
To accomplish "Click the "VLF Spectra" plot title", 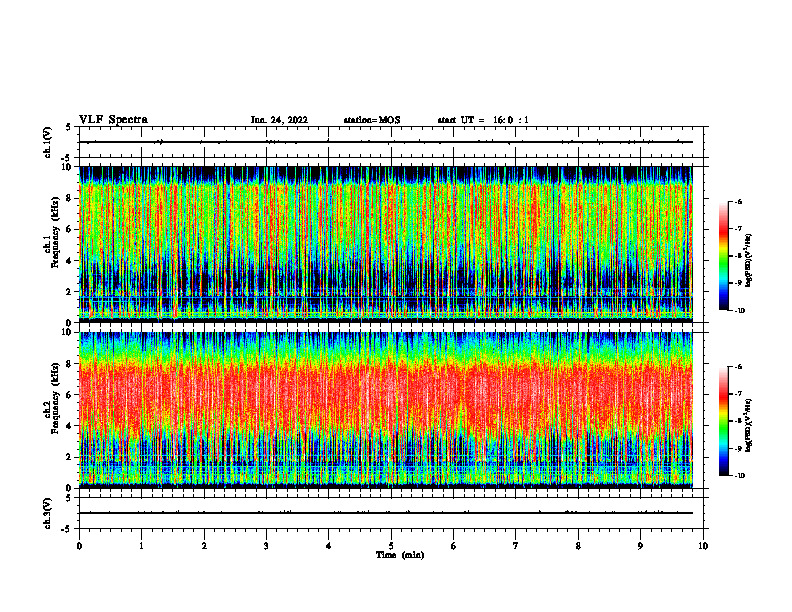I will tap(113, 120).
